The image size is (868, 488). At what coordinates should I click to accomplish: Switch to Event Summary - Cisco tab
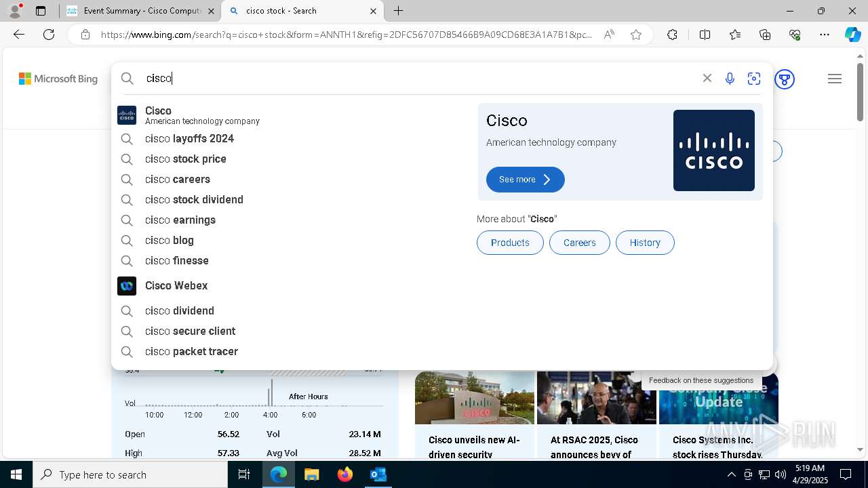[140, 11]
